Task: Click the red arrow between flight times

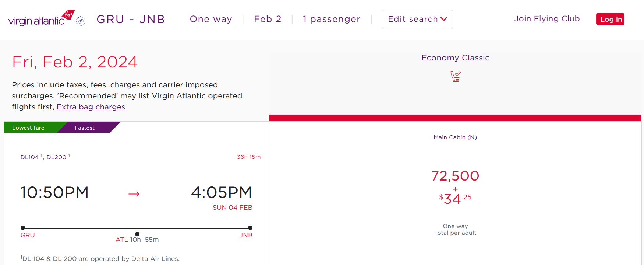Action: tap(134, 194)
